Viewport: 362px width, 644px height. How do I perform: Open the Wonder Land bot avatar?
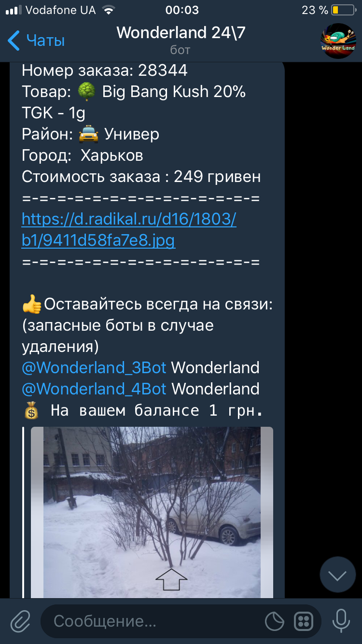(338, 41)
